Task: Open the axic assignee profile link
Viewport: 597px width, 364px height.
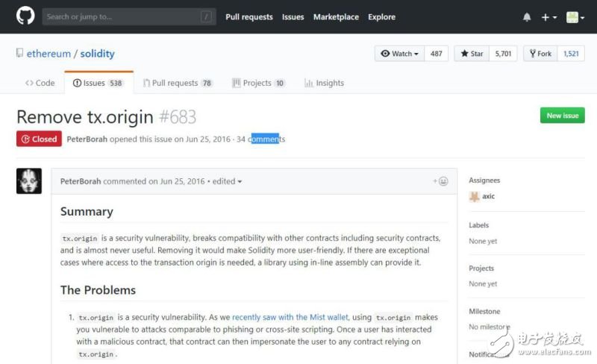Action: [x=489, y=196]
